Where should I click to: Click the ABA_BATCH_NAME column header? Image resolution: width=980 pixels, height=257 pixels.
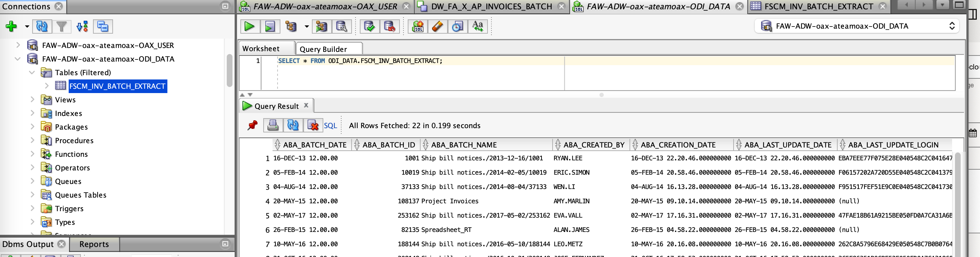pyautogui.click(x=464, y=145)
